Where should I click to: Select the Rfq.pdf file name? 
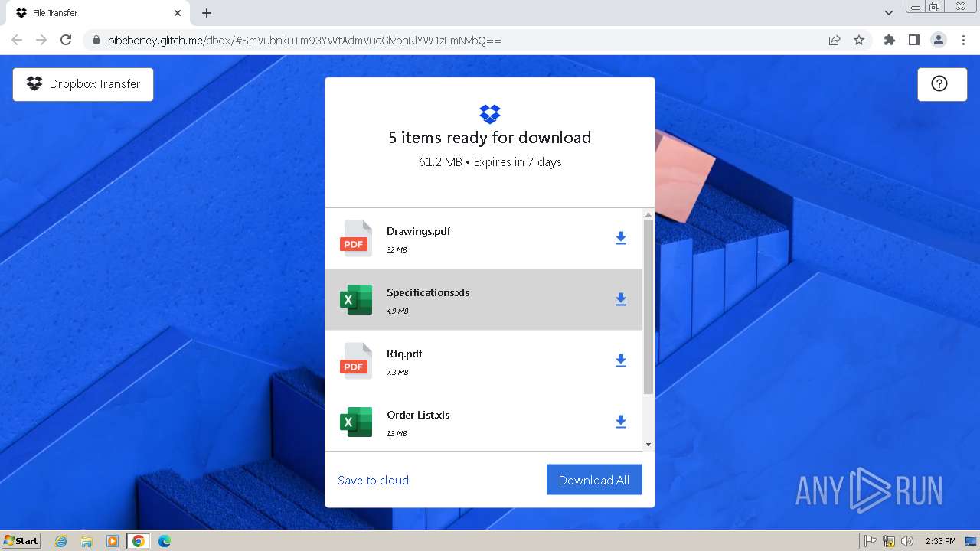[x=404, y=354]
